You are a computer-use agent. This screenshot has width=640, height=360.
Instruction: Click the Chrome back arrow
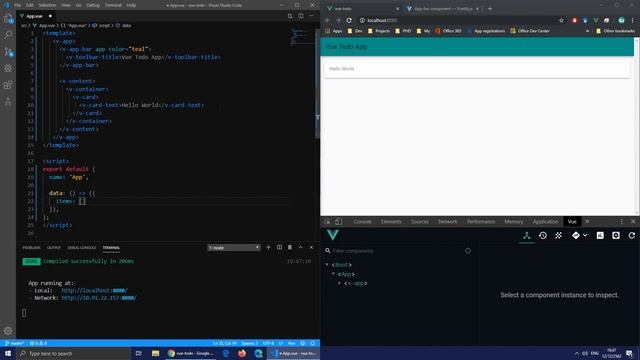tap(327, 20)
